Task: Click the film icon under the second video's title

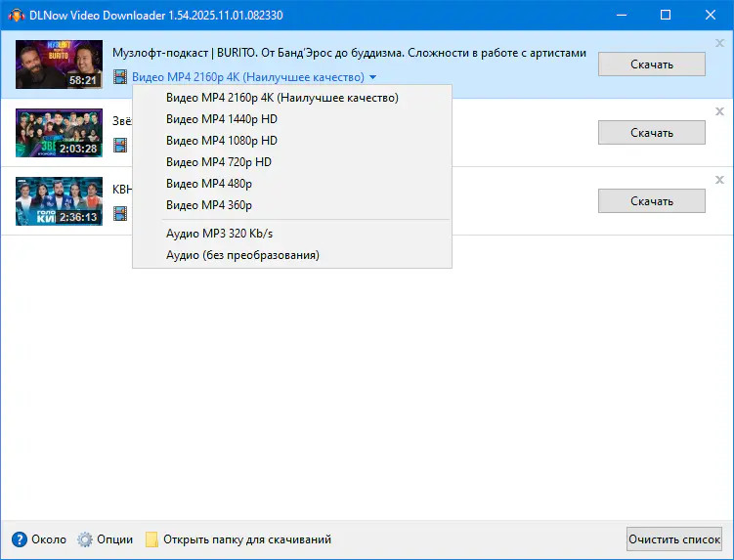Action: (x=120, y=146)
